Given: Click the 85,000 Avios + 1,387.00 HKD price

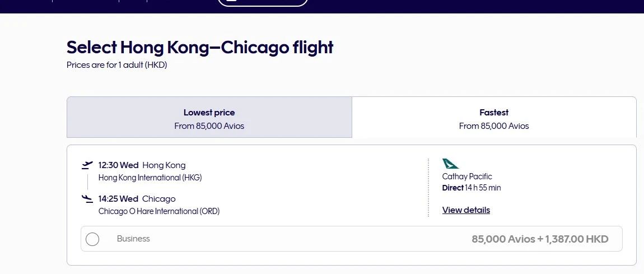Looking at the screenshot, I should (540, 239).
